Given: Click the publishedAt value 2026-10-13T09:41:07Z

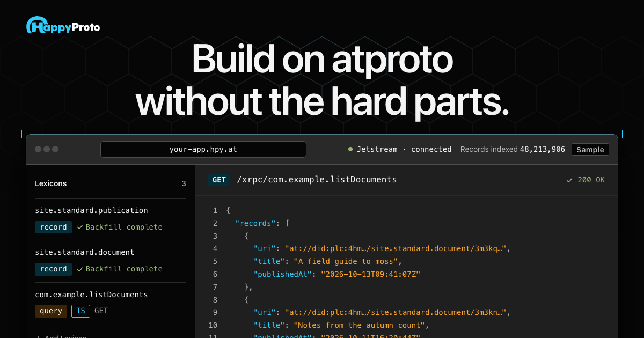Looking at the screenshot, I should point(370,274).
